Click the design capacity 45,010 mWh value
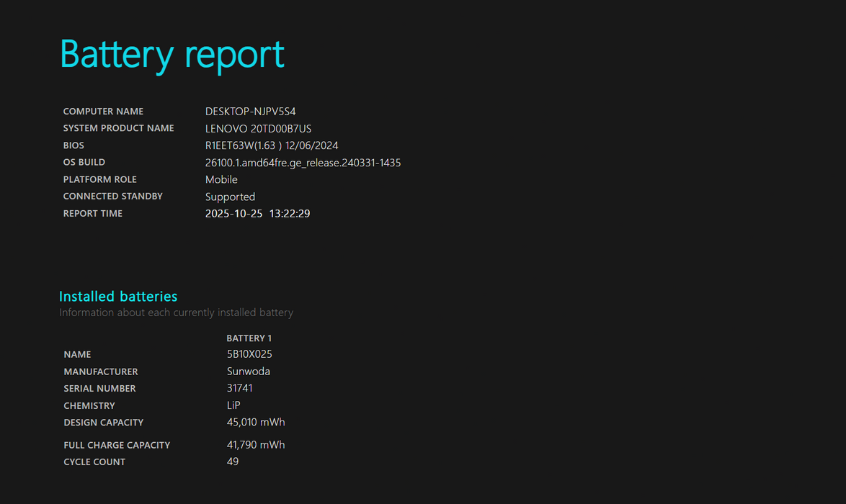 tap(256, 422)
